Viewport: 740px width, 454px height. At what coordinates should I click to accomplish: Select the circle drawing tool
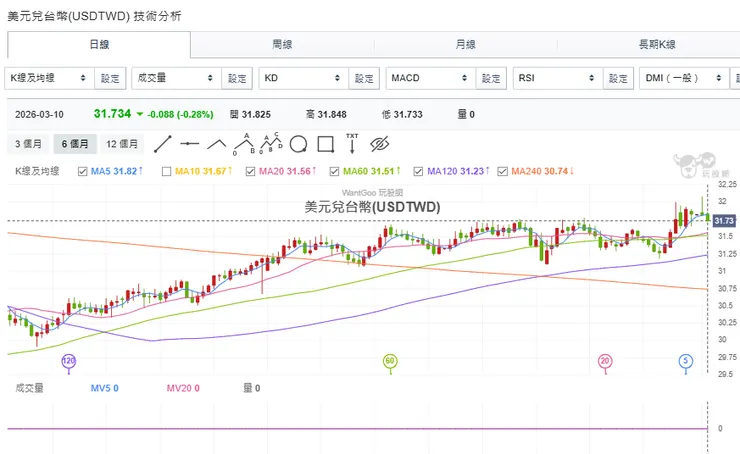point(296,143)
